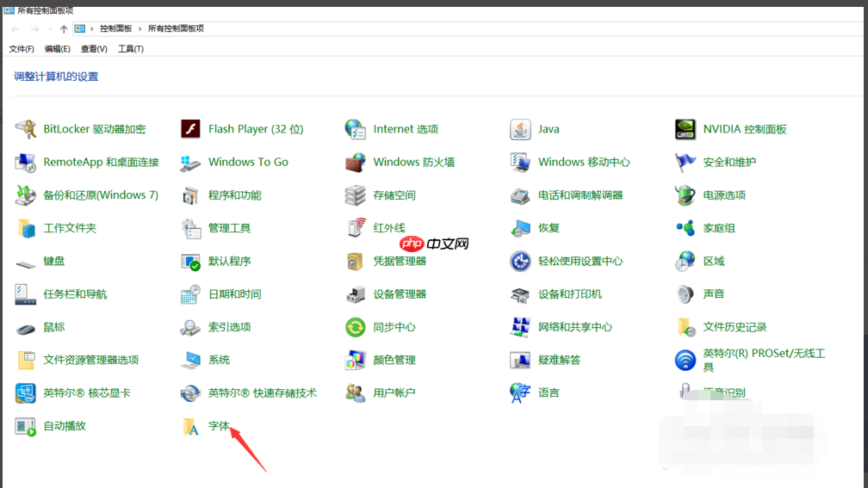Click the 设备管理器 icon

pyautogui.click(x=355, y=294)
